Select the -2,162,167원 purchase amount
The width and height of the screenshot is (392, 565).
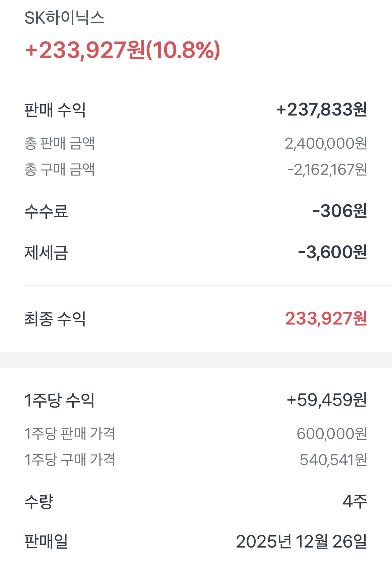tap(327, 169)
